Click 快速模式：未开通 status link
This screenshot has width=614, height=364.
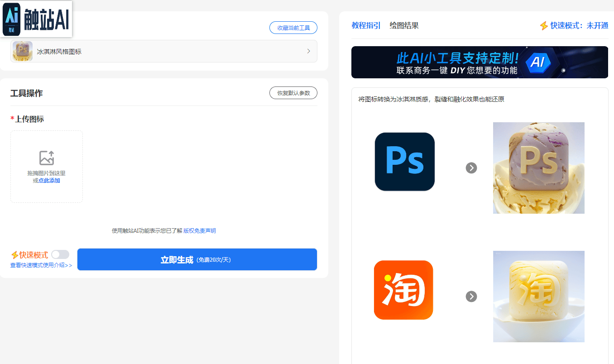click(579, 25)
